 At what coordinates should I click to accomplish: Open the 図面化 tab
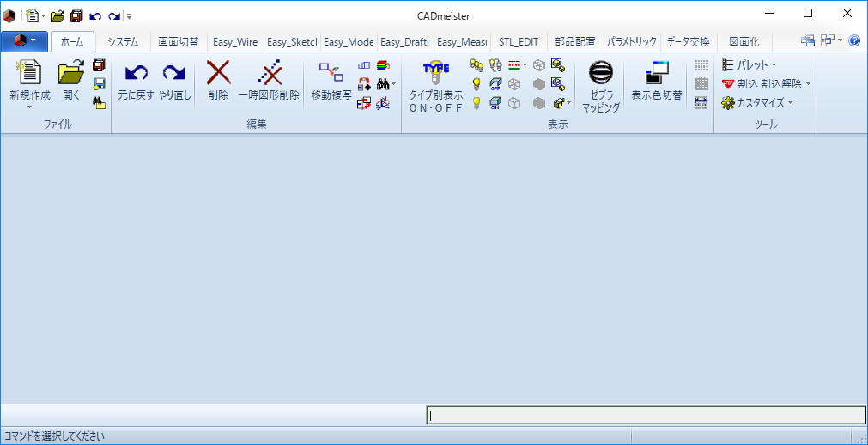[744, 41]
